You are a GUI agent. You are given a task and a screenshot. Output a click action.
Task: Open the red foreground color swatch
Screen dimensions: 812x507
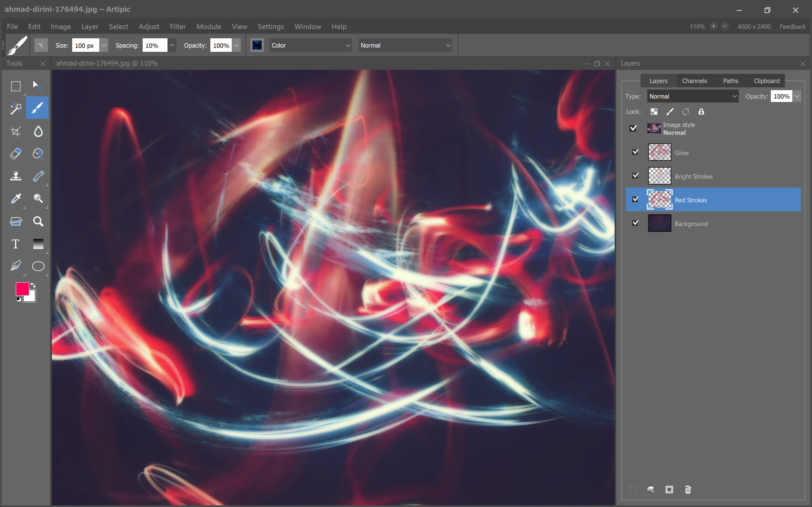[x=22, y=289]
